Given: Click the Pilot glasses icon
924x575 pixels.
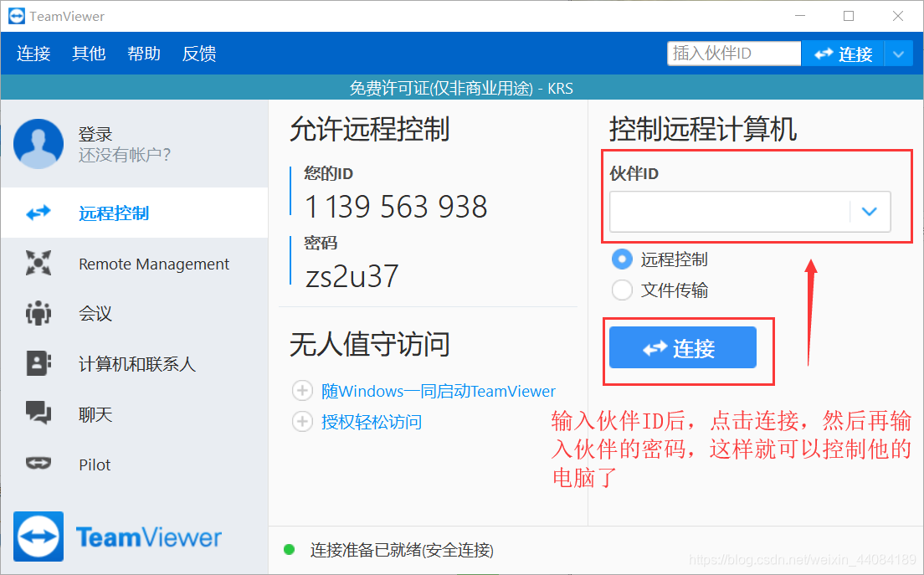Looking at the screenshot, I should pos(38,463).
